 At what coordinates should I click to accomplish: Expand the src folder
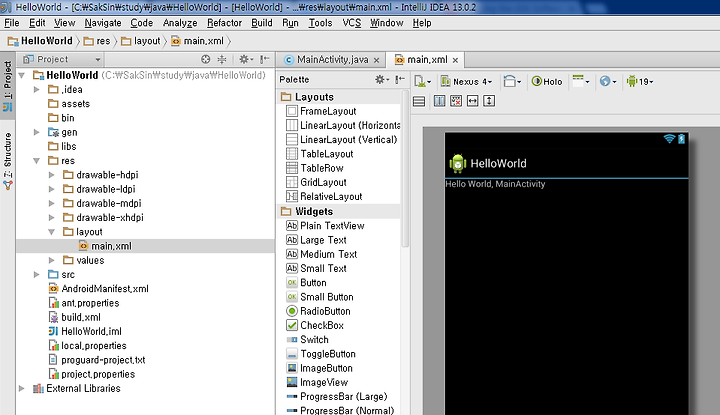click(x=37, y=275)
